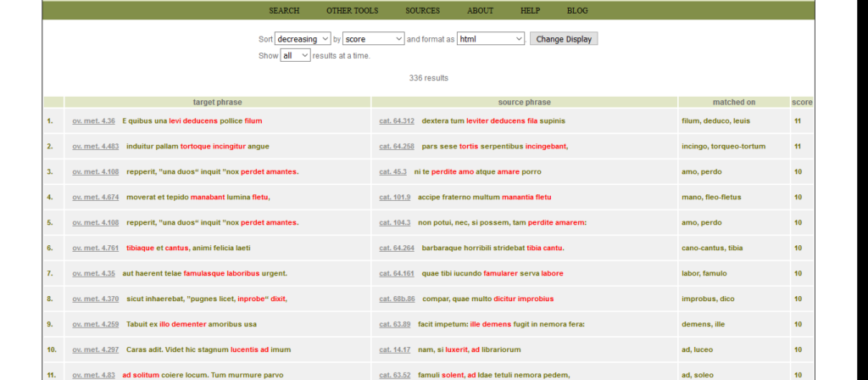Open source link cat. 64.312
This screenshot has height=380, width=868.
[x=397, y=121]
